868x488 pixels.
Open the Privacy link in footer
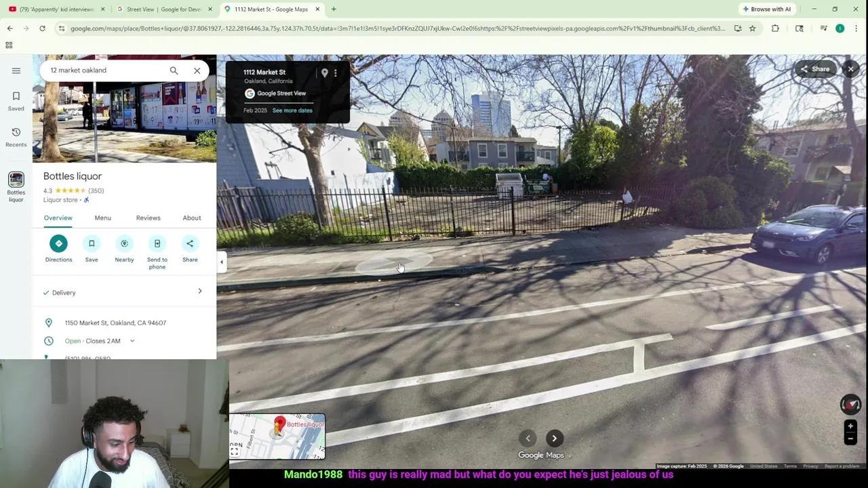810,466
